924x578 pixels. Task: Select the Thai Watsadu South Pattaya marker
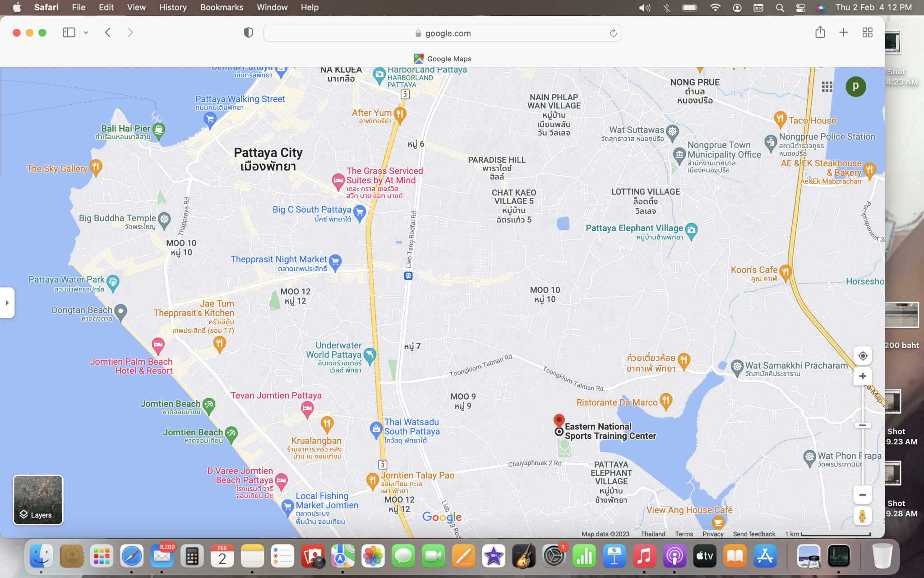(376, 429)
